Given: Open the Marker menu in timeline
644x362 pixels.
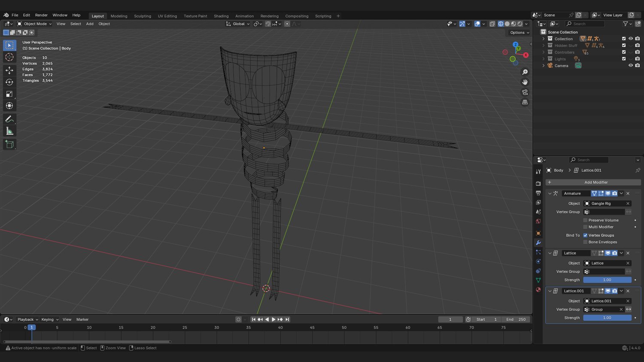Looking at the screenshot, I should pyautogui.click(x=82, y=319).
